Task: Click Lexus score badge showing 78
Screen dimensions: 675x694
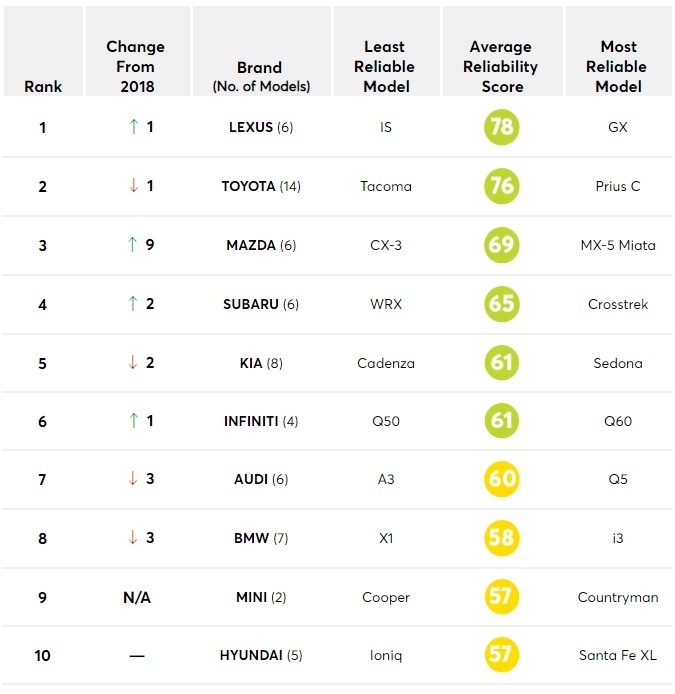Action: click(x=502, y=128)
